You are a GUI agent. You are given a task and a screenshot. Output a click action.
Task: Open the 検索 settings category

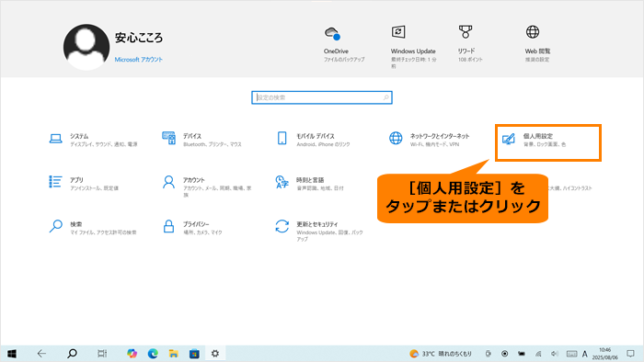click(x=93, y=228)
